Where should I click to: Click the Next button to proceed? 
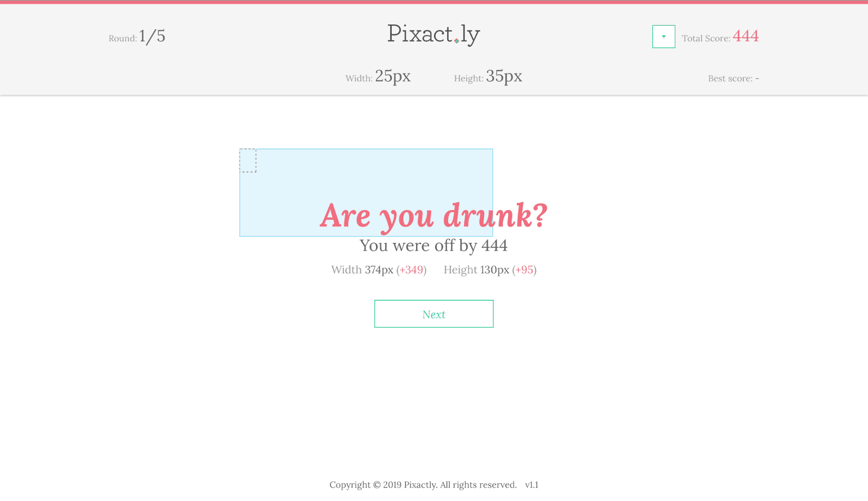(434, 313)
